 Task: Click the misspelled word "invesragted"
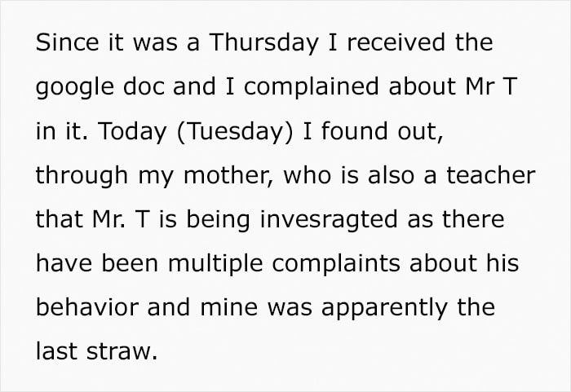[329, 220]
